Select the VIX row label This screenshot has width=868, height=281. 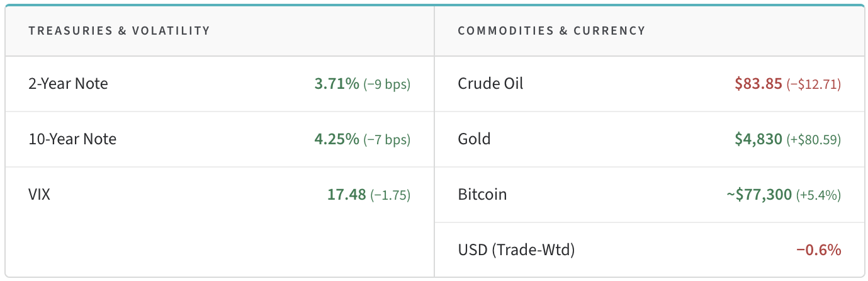pos(39,195)
